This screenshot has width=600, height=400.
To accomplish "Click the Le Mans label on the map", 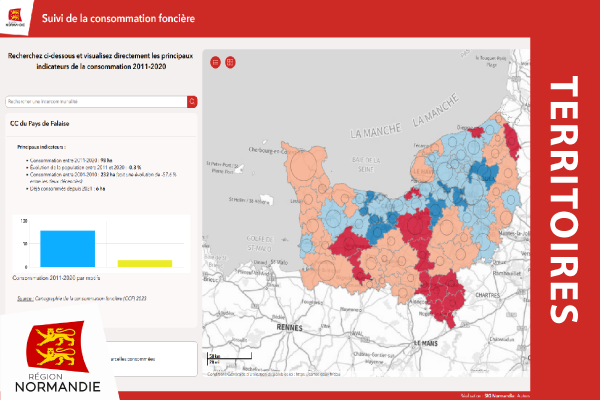I will coord(425,341).
